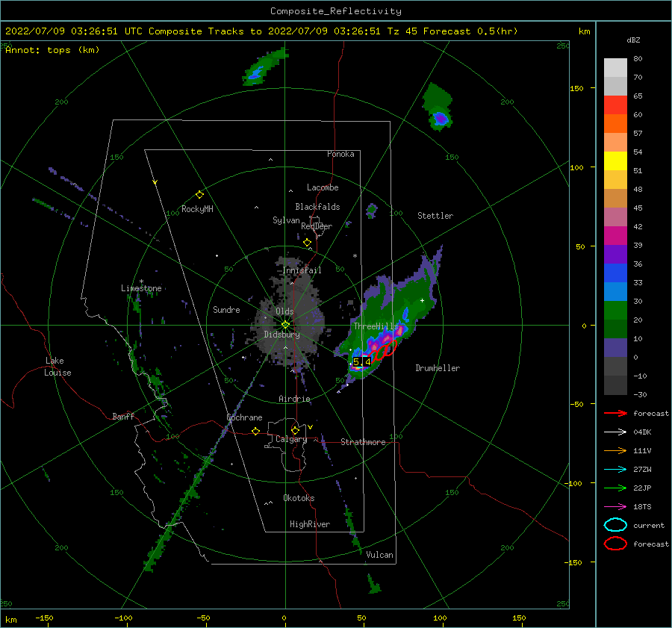672x628 pixels.
Task: Click the RedDeer city label
Action: pos(317,226)
